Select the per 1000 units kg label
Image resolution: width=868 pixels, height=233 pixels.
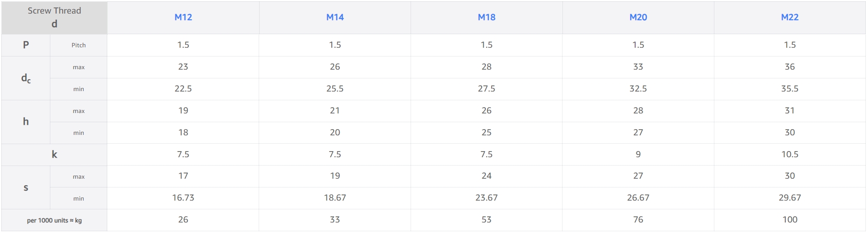(x=54, y=220)
